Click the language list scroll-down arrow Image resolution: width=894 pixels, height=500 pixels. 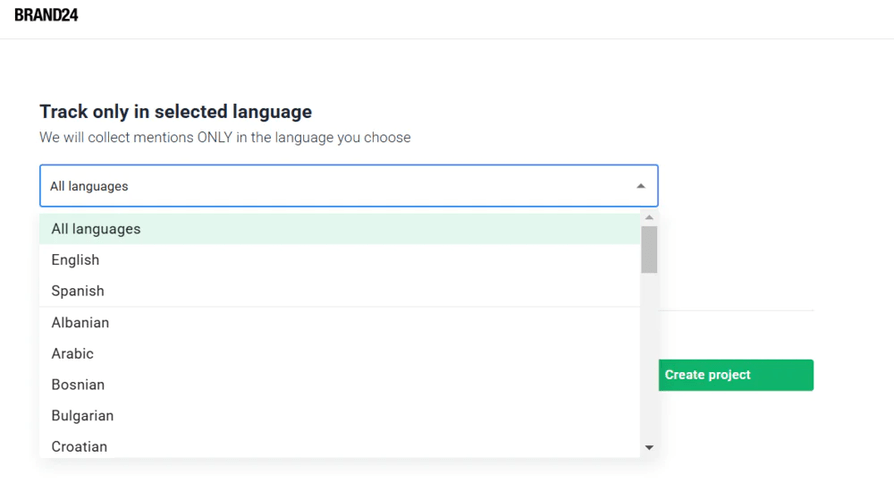click(649, 448)
